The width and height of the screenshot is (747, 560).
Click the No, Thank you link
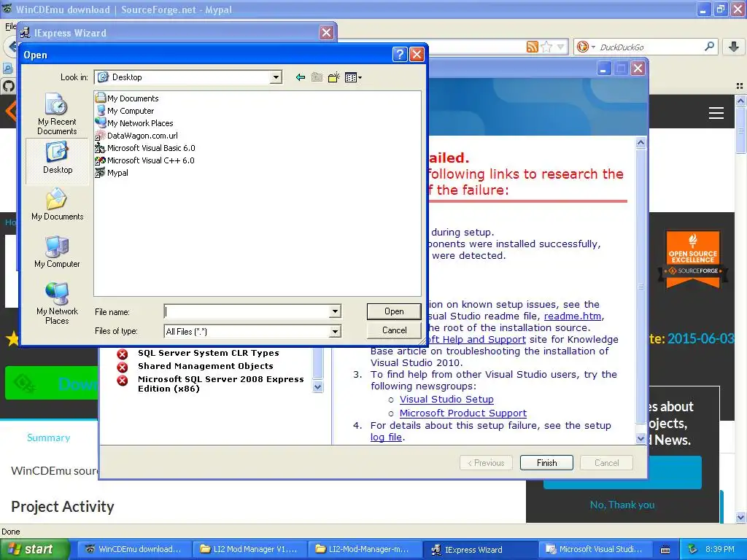click(x=622, y=505)
